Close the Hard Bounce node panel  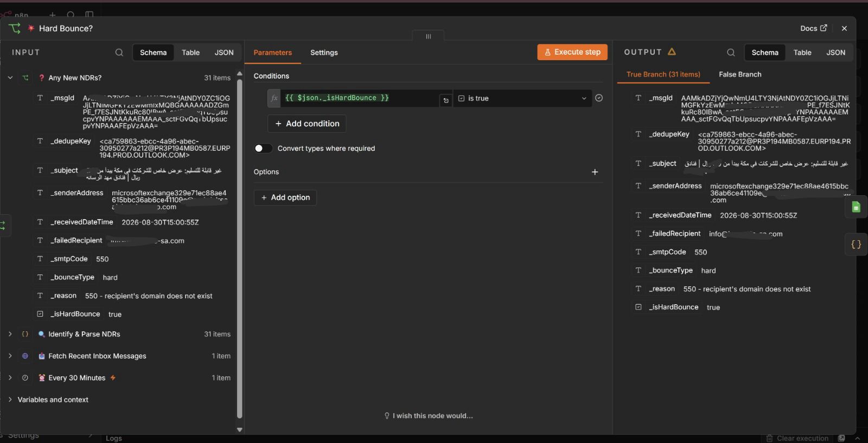pos(844,28)
